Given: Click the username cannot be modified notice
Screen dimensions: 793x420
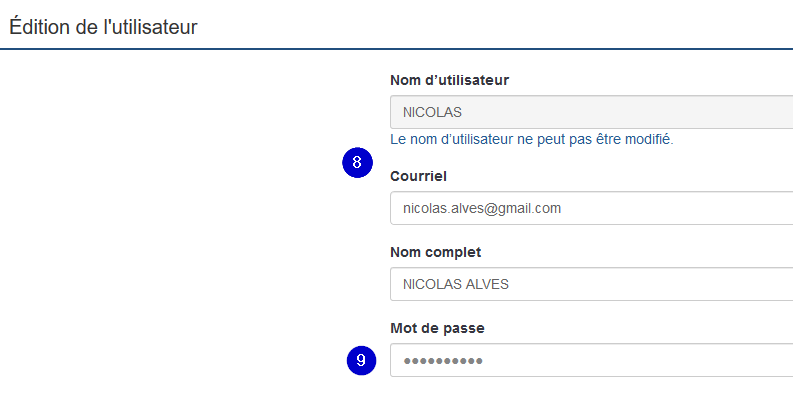Looking at the screenshot, I should (532, 139).
